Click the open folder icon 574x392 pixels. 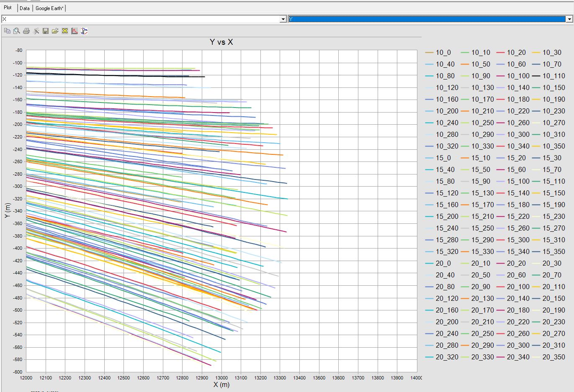[55, 31]
